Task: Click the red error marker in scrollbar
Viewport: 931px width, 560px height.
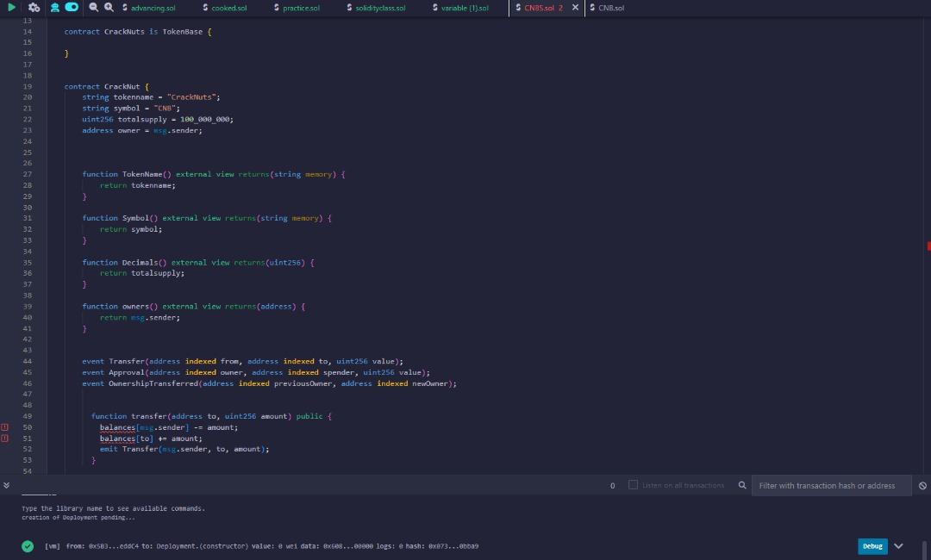Action: 928,246
